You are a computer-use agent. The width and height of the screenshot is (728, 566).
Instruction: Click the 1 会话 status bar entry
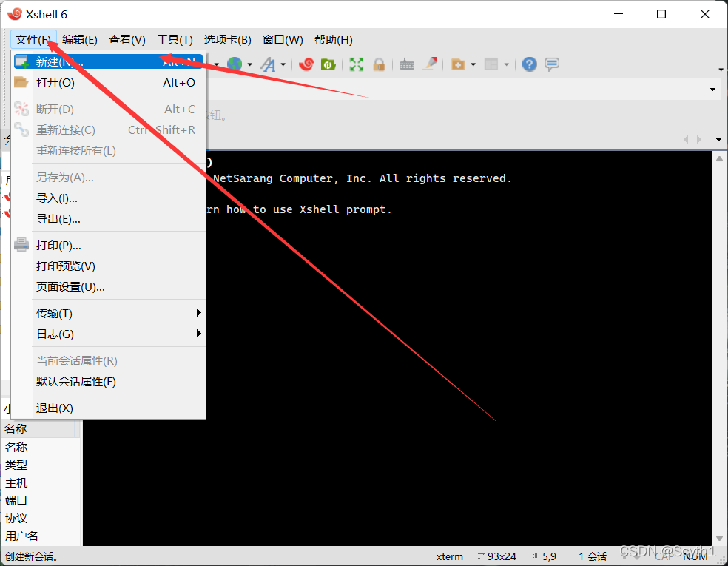pos(593,556)
